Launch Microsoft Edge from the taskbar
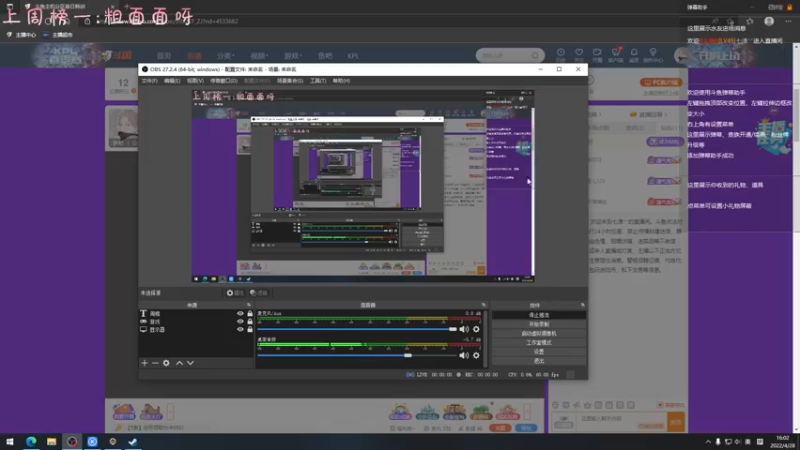800x450 pixels. pos(31,441)
